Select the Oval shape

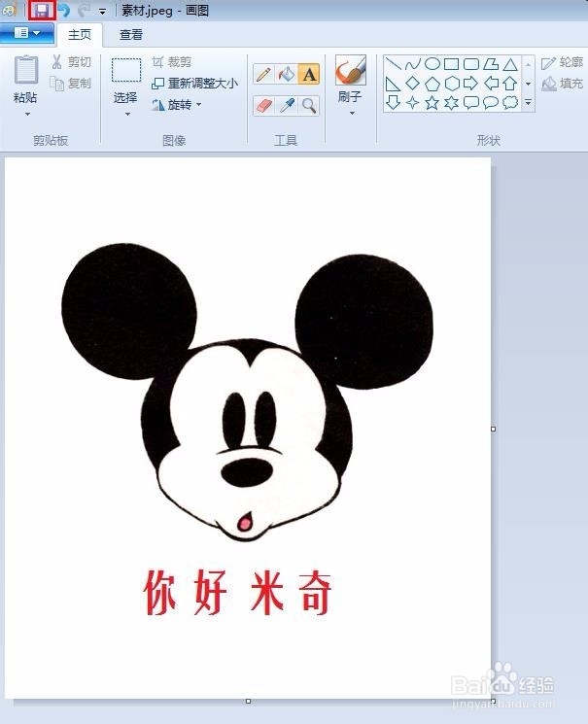click(432, 64)
